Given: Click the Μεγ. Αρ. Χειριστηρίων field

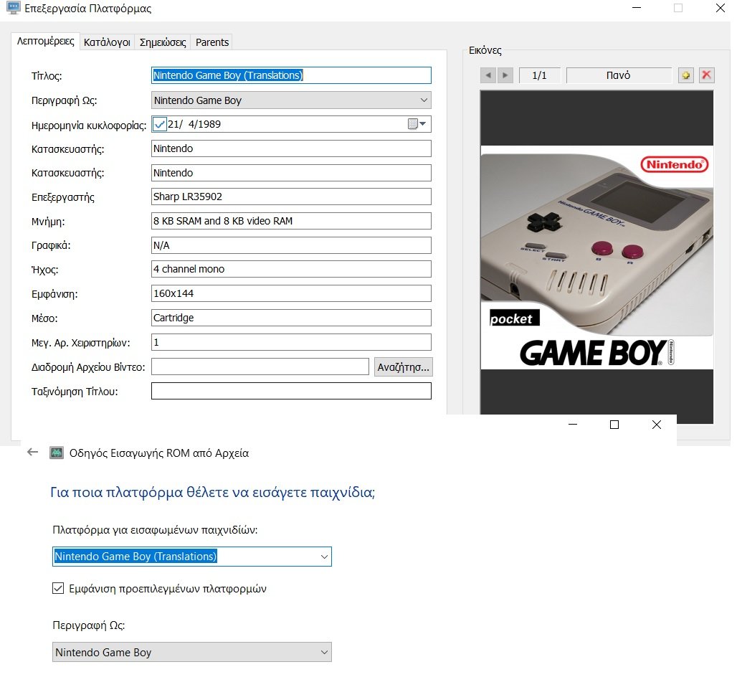Looking at the screenshot, I should [x=291, y=342].
